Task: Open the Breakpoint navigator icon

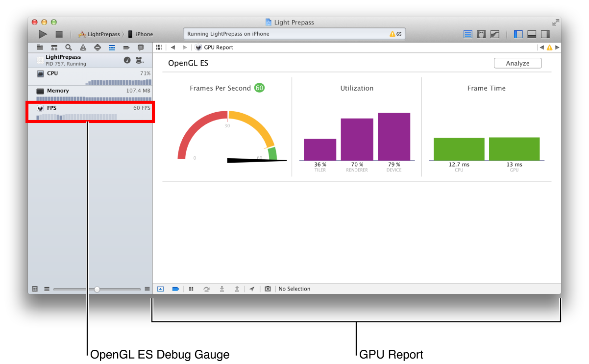Action: [x=126, y=48]
